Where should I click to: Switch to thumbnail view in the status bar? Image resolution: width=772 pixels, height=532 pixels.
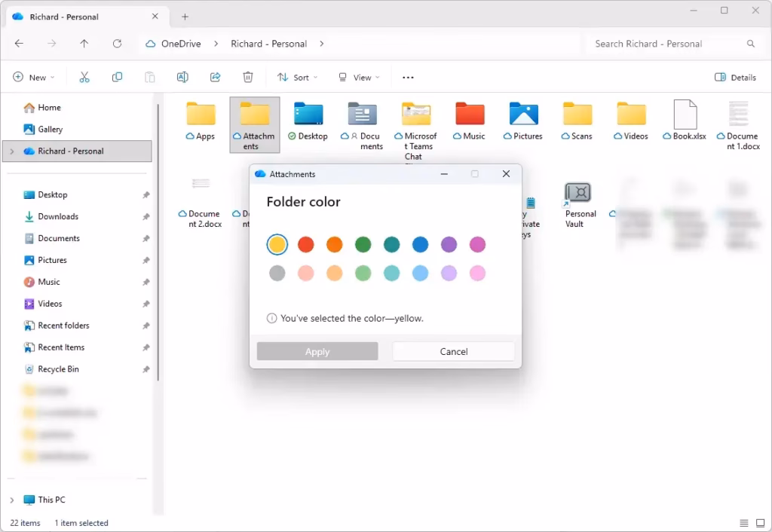760,522
